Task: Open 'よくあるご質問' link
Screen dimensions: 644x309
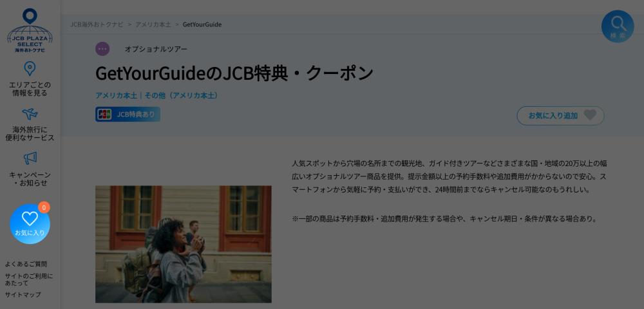Action: point(26,264)
